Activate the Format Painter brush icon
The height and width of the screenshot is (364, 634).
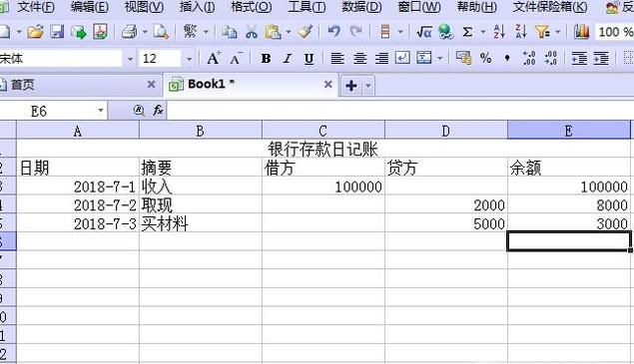pyautogui.click(x=306, y=32)
